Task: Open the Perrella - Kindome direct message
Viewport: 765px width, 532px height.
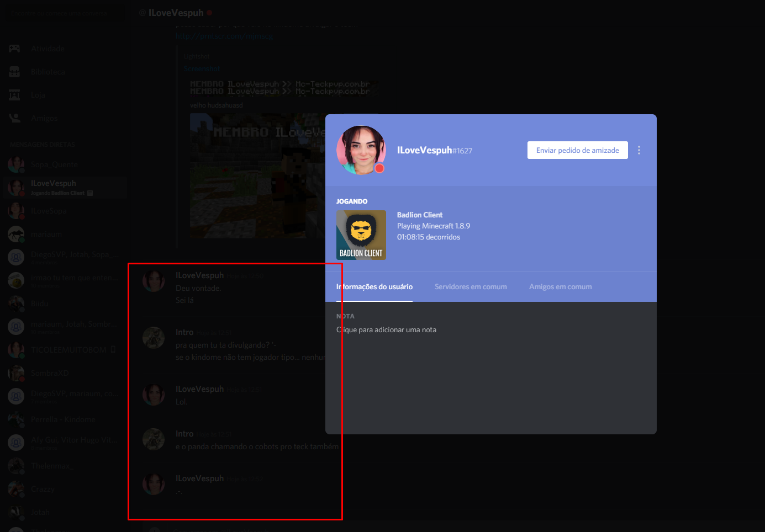Action: 65,419
